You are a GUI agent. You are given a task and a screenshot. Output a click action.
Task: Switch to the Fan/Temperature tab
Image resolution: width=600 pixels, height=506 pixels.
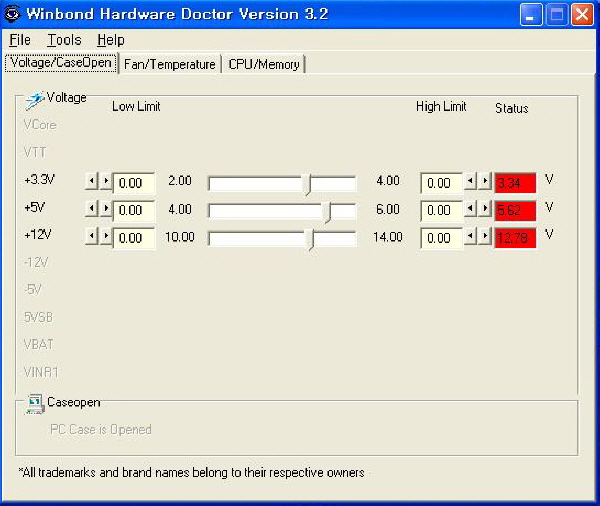[170, 64]
